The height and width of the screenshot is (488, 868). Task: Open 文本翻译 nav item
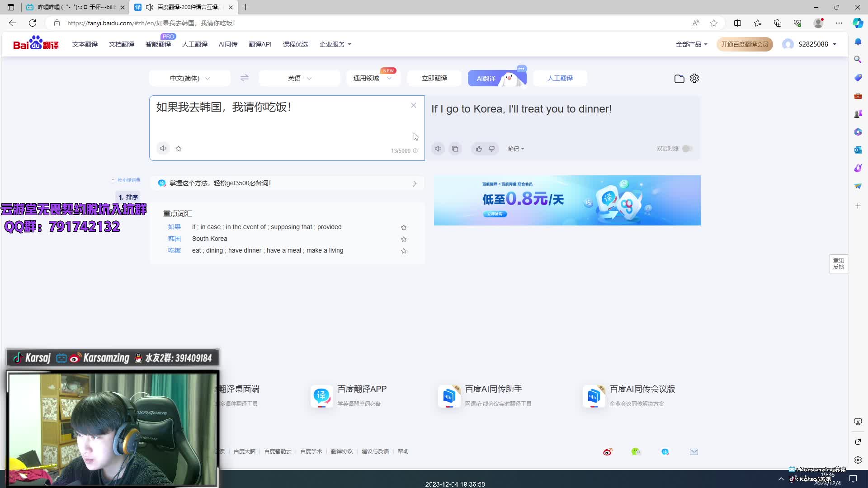(x=85, y=44)
